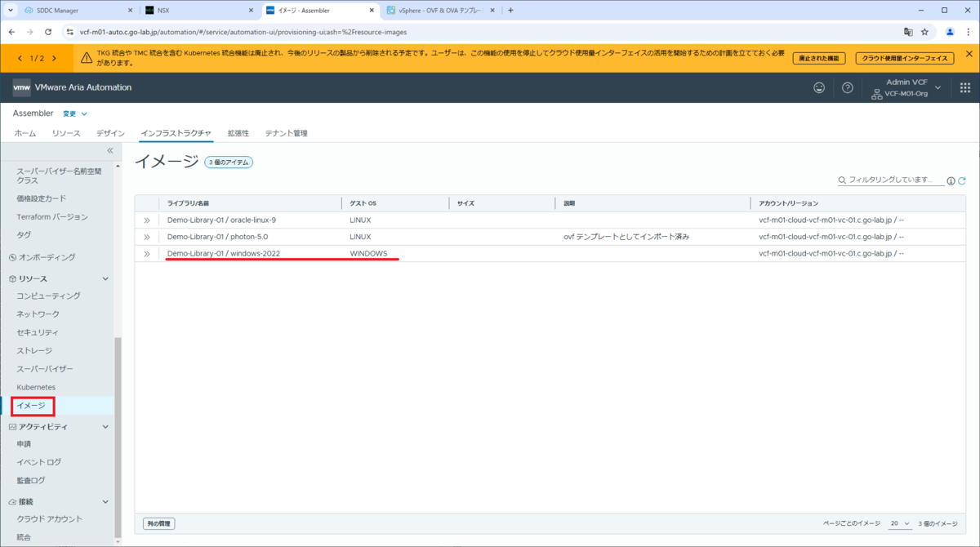This screenshot has width=980, height=547.
Task: Switch to the 拡張性 tab
Action: [238, 133]
